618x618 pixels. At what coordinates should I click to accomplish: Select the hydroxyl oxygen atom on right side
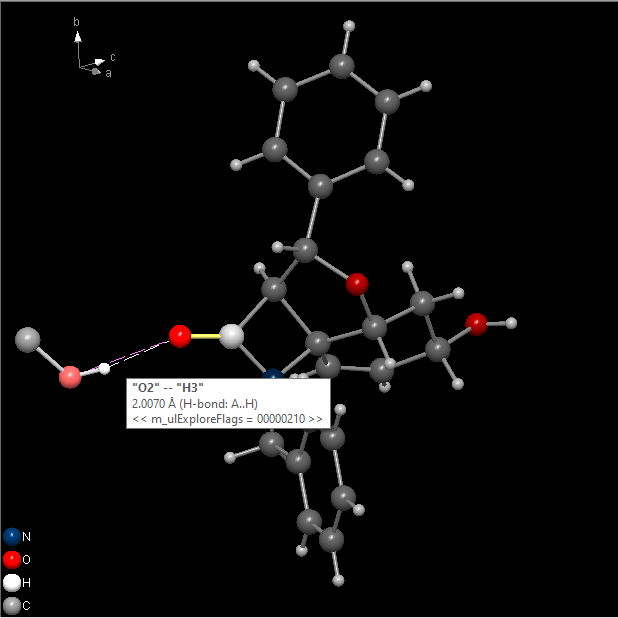click(477, 323)
